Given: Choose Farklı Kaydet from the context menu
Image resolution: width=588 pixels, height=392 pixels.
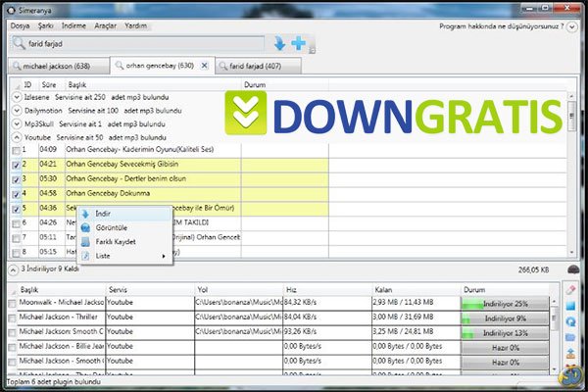Looking at the screenshot, I should pyautogui.click(x=124, y=242).
